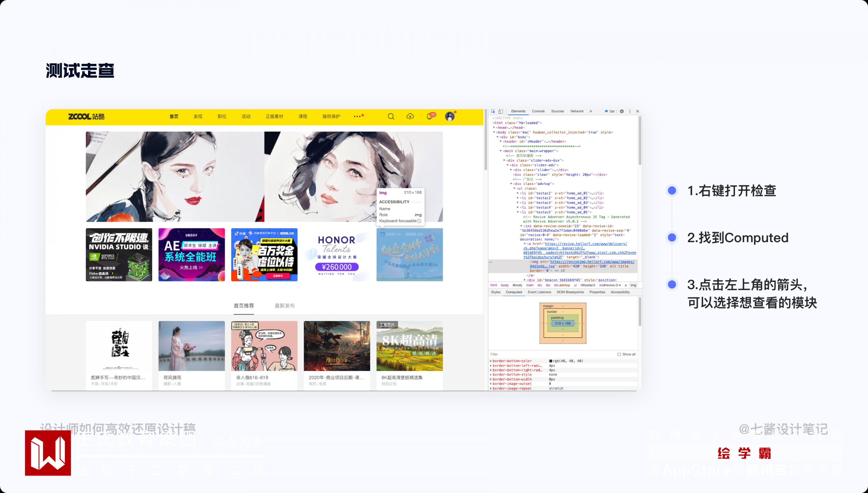Image resolution: width=868 pixels, height=493 pixels.
Task: Switch to the Styles pane tab
Action: [x=495, y=292]
